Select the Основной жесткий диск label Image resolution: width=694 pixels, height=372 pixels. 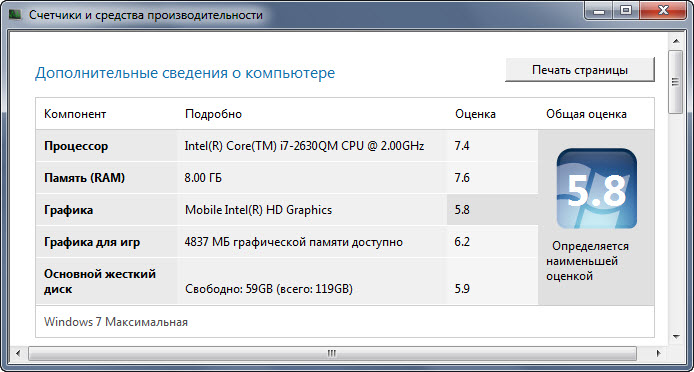(100, 282)
